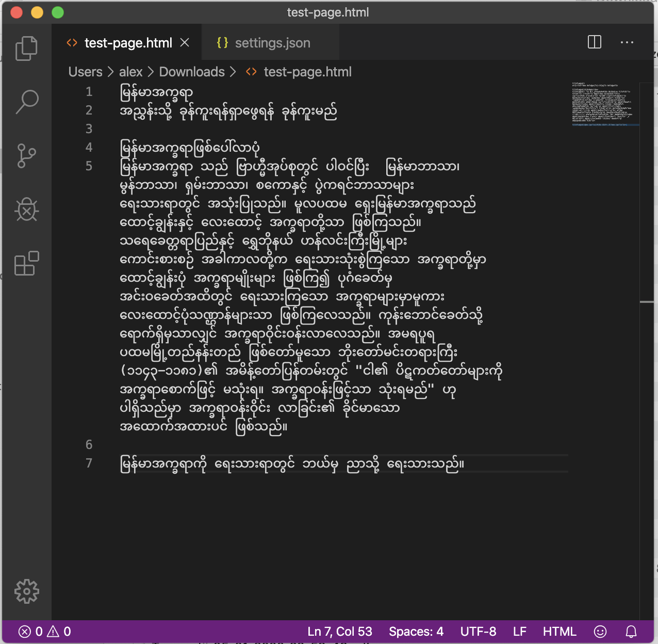The height and width of the screenshot is (644, 658).
Task: Open the feedback smiley icon
Action: tap(599, 631)
